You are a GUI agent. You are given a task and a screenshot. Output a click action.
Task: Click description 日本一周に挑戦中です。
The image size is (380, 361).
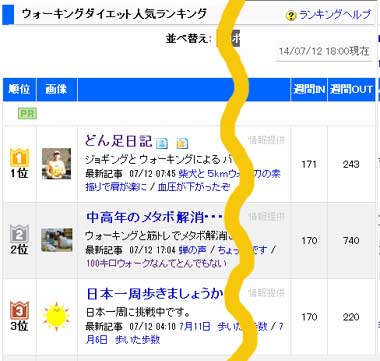pos(138,313)
